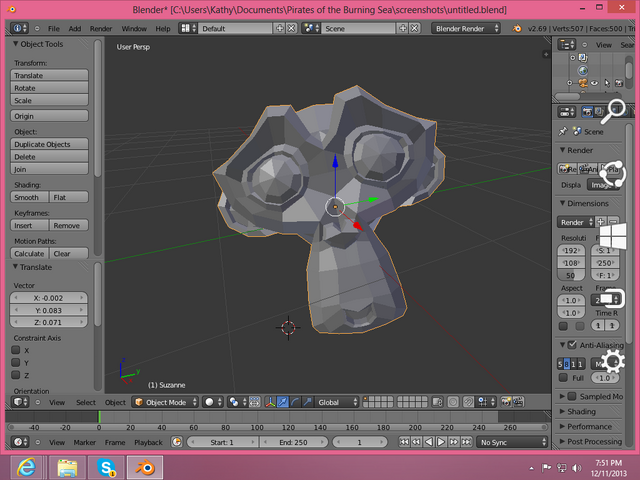Select the translate manipulator arrow icon
640x480 pixels.
coord(282,402)
